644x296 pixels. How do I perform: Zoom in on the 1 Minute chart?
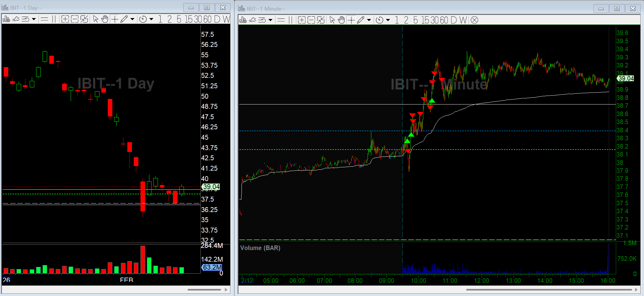click(301, 20)
